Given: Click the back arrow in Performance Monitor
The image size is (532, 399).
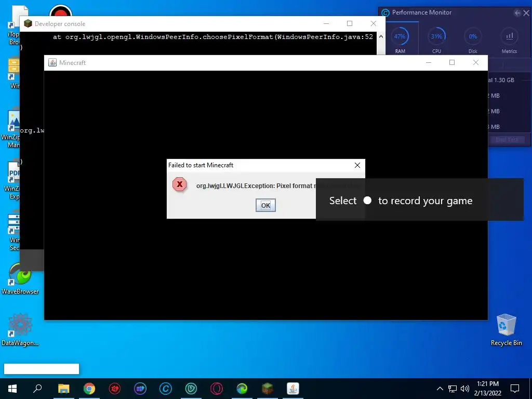Looking at the screenshot, I should point(517,13).
